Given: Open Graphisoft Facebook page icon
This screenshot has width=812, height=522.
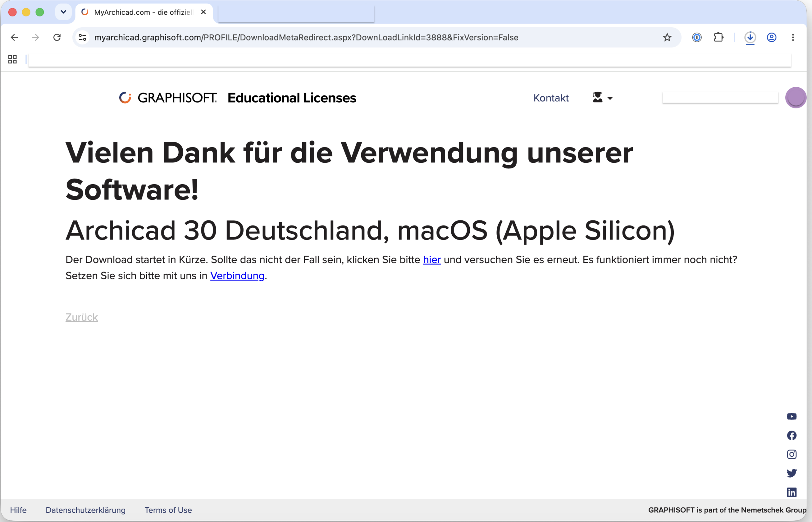Looking at the screenshot, I should point(792,435).
